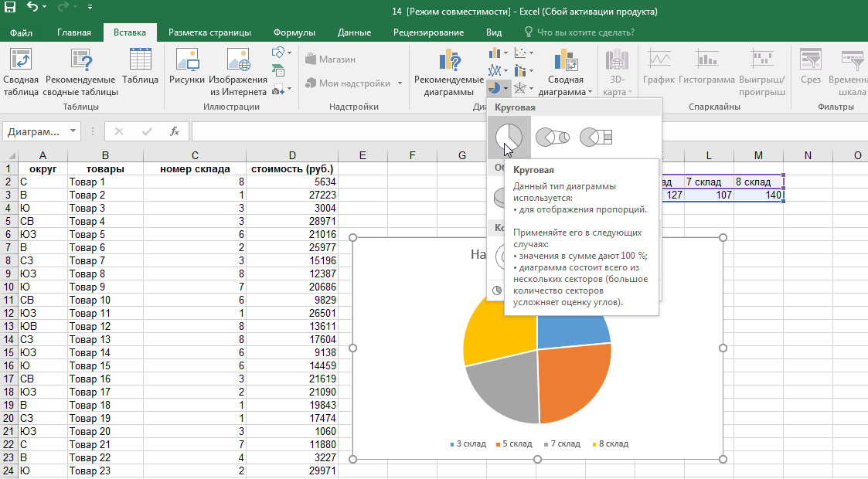Click the insert function fx button

175,131
